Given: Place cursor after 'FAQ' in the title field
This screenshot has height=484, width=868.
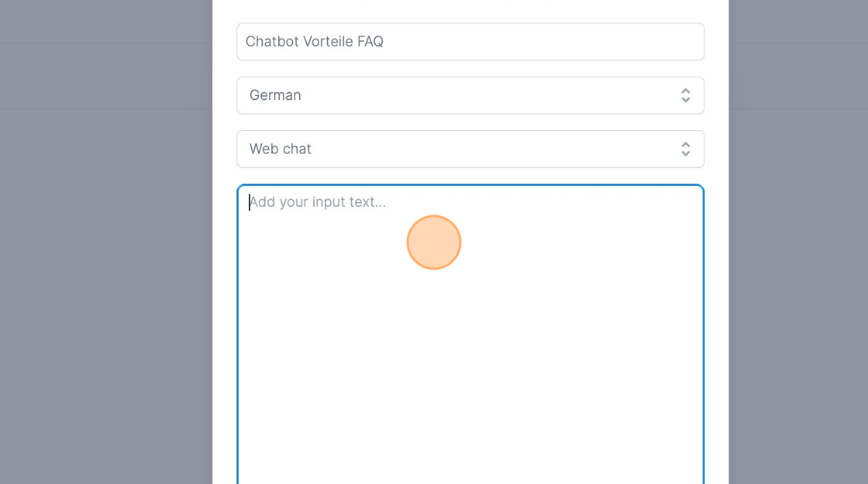Looking at the screenshot, I should pyautogui.click(x=384, y=42).
